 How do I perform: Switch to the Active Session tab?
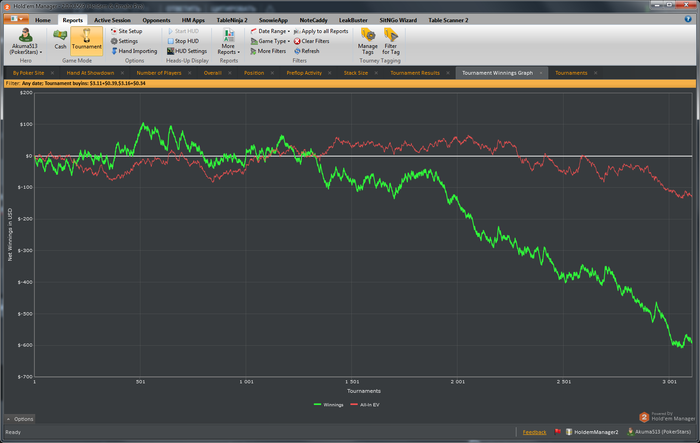tap(112, 20)
